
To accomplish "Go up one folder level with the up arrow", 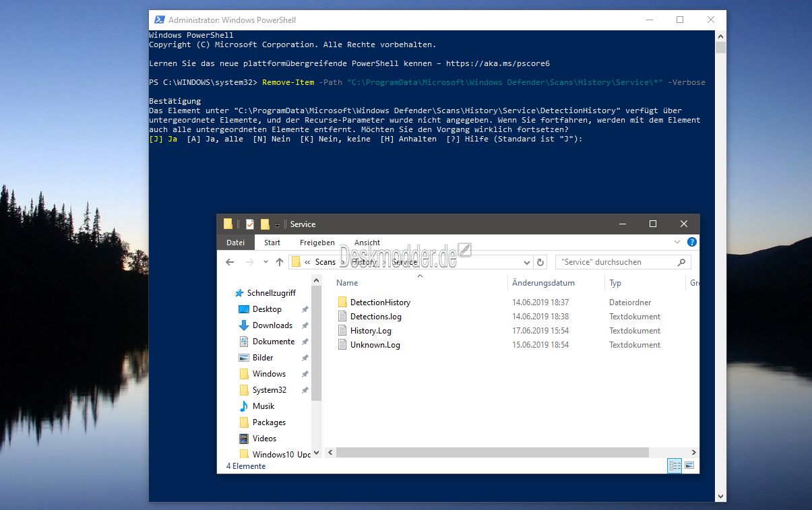I will click(x=280, y=262).
